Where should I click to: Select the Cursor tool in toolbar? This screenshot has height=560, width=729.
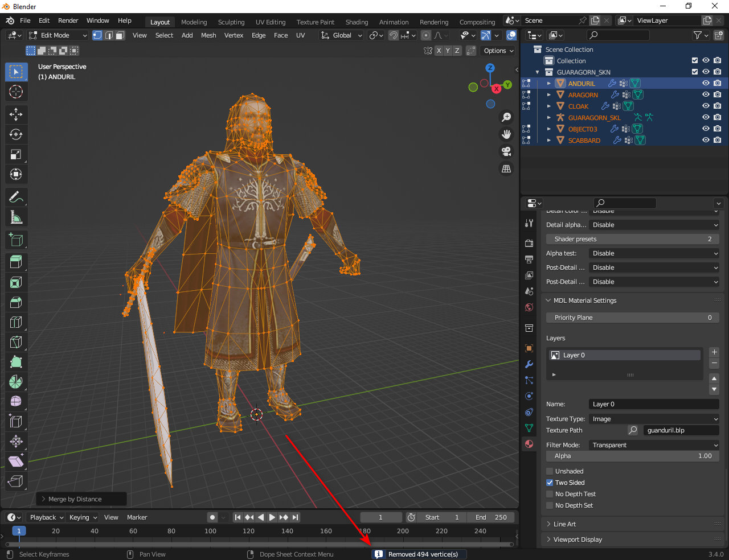point(16,92)
